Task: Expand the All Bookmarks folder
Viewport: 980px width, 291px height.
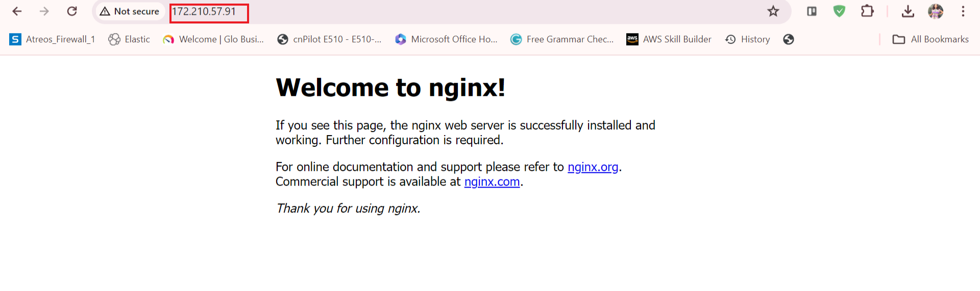Action: click(930, 39)
